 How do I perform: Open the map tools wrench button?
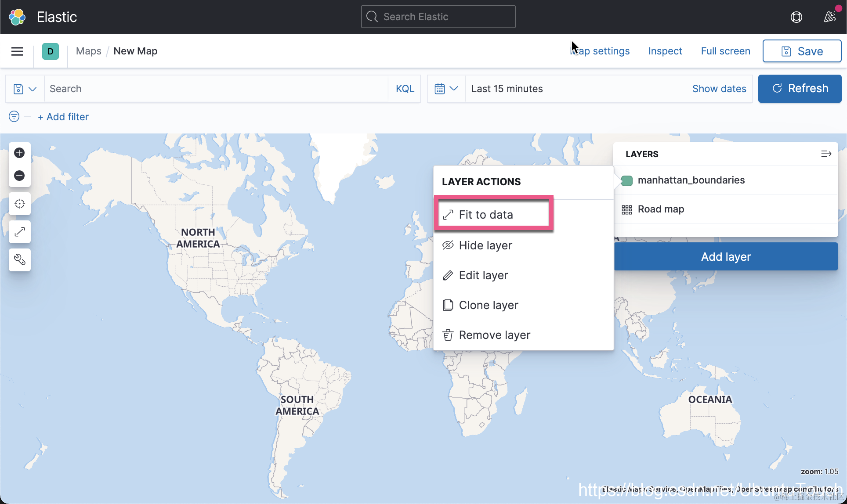click(19, 260)
